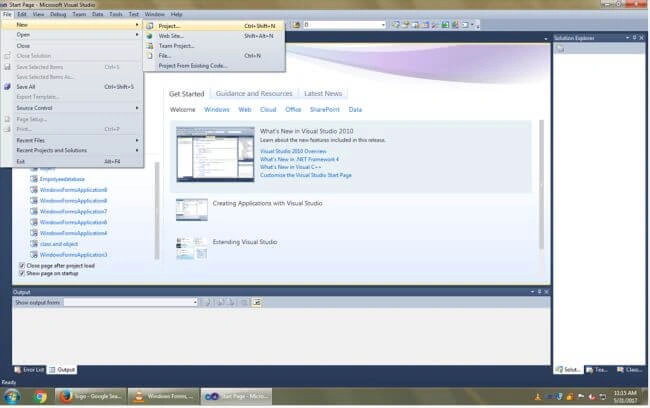Click clear-all icon in Output toolbar
This screenshot has height=408, width=650.
[245, 302]
